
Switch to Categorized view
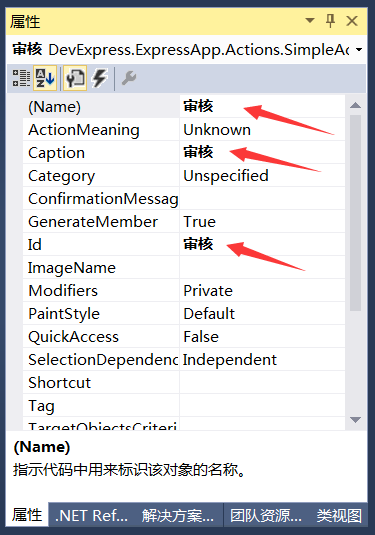coord(21,78)
